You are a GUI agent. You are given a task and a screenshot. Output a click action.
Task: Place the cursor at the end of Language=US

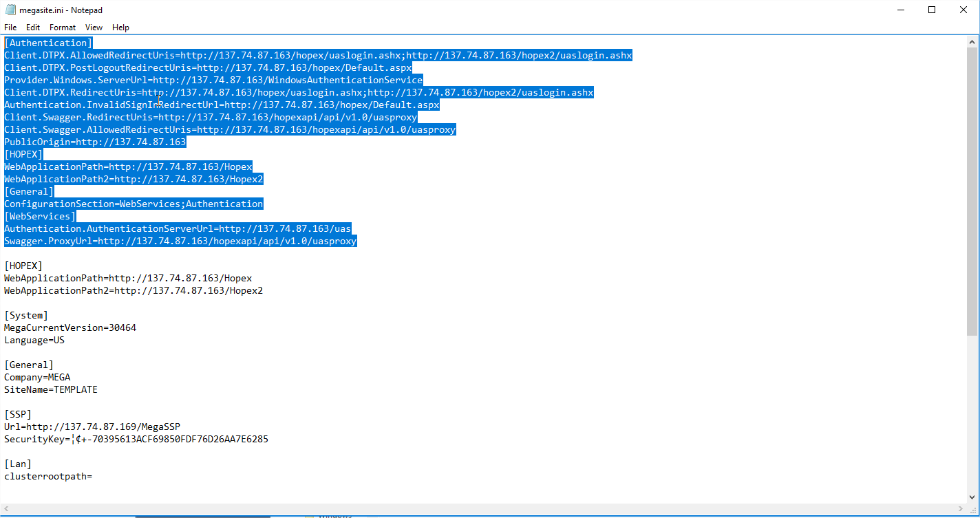coord(65,341)
